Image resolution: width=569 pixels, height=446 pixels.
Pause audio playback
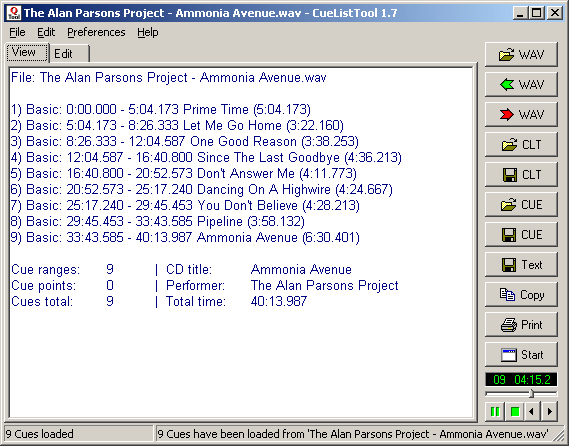(495, 412)
